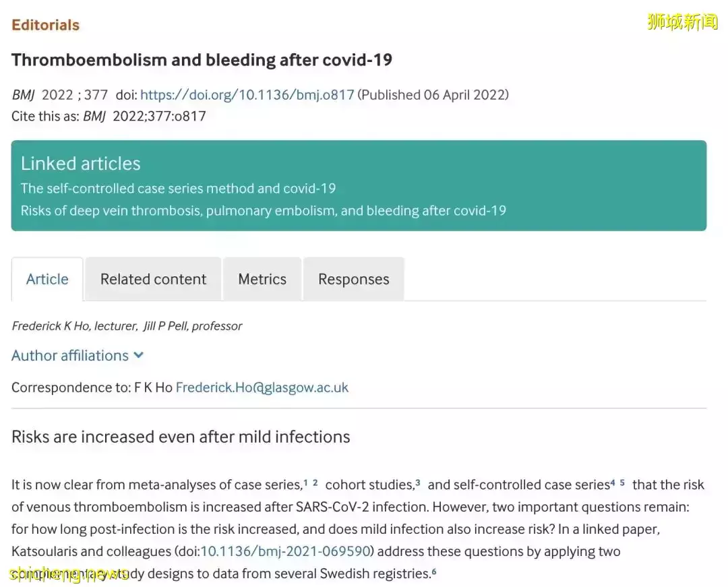Screen dimensions: 728x587
Task: Click reference 1 superscript after case series
Action: pos(305,483)
